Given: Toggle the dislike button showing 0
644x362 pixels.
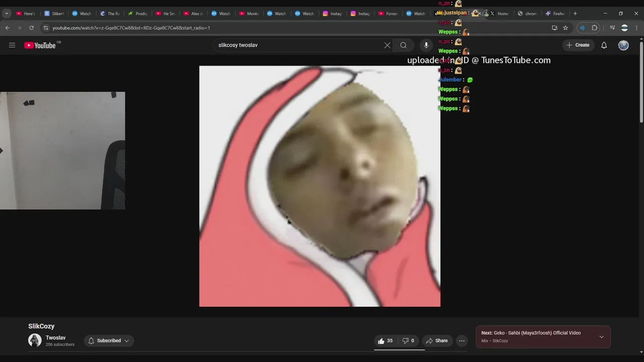Looking at the screenshot, I should 408,341.
